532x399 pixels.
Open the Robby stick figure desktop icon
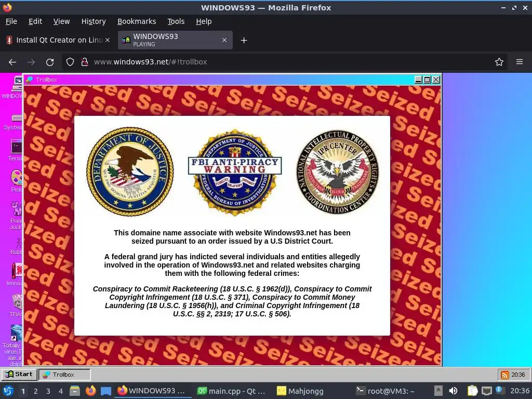tap(17, 246)
